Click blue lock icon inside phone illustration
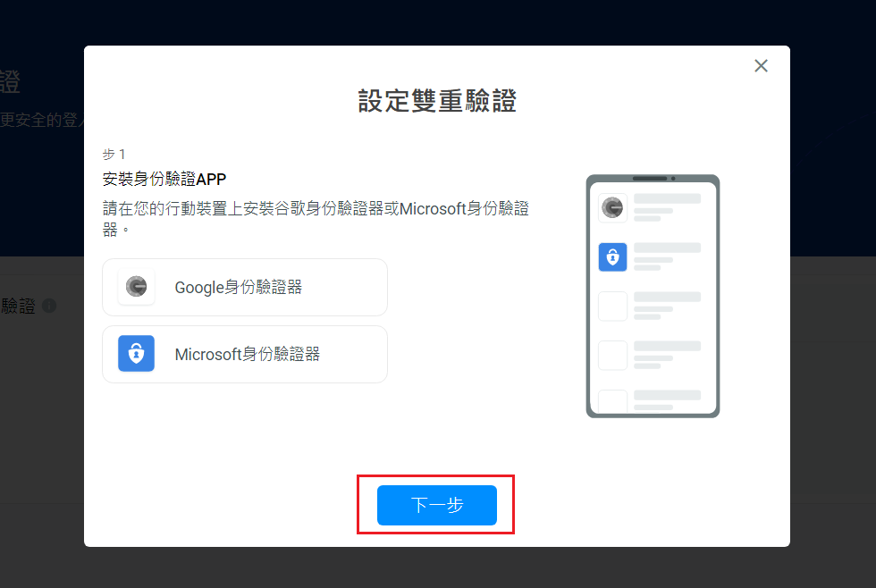The image size is (876, 588). (613, 256)
